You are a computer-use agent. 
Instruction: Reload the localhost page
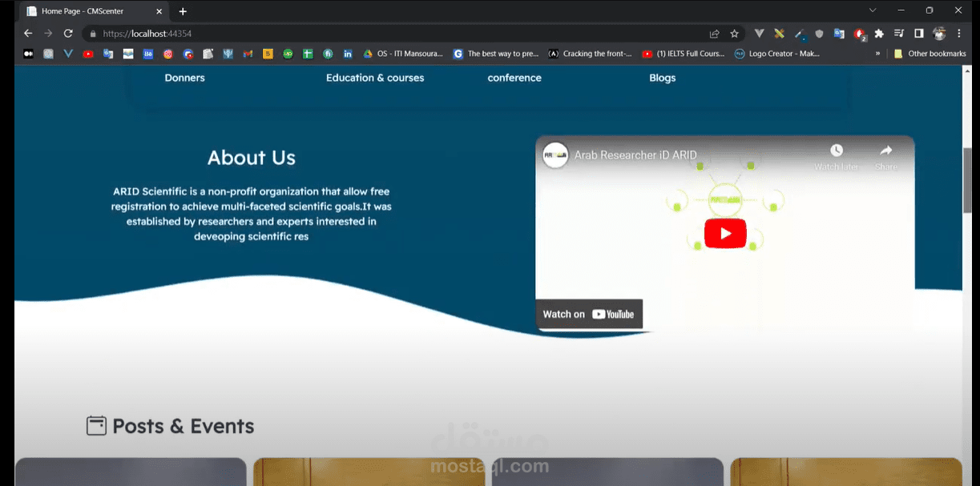68,34
